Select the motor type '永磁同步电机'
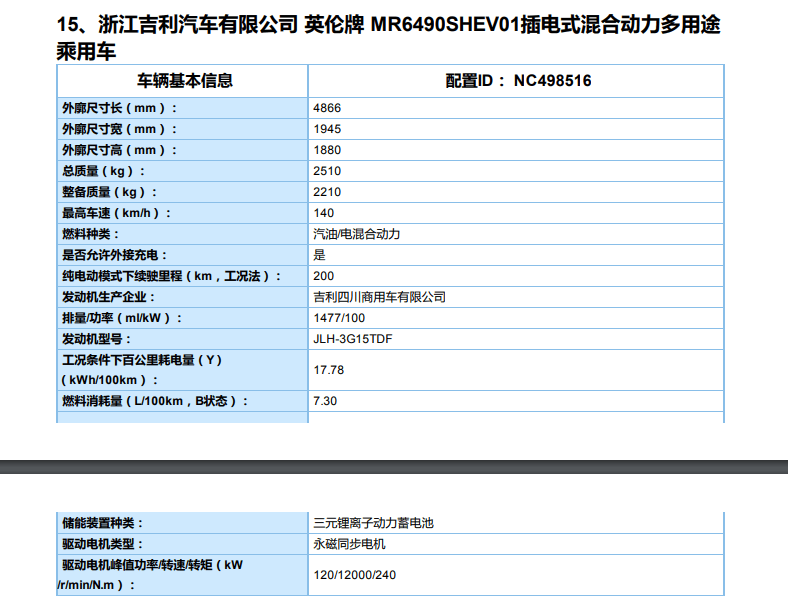 [349, 545]
